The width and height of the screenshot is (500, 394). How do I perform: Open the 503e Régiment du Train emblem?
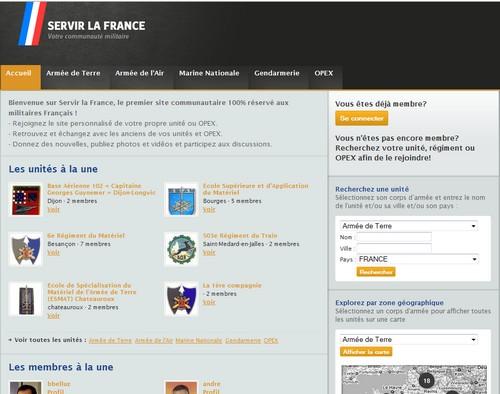[181, 249]
